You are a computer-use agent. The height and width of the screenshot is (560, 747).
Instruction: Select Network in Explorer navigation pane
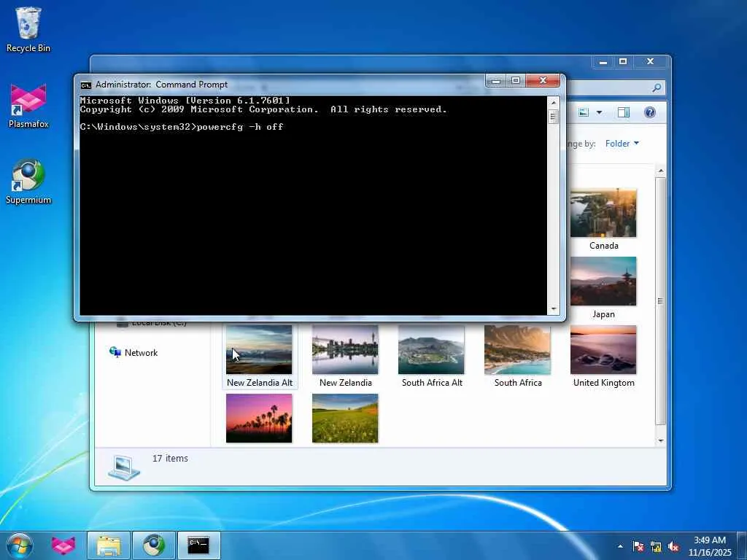tap(134, 352)
